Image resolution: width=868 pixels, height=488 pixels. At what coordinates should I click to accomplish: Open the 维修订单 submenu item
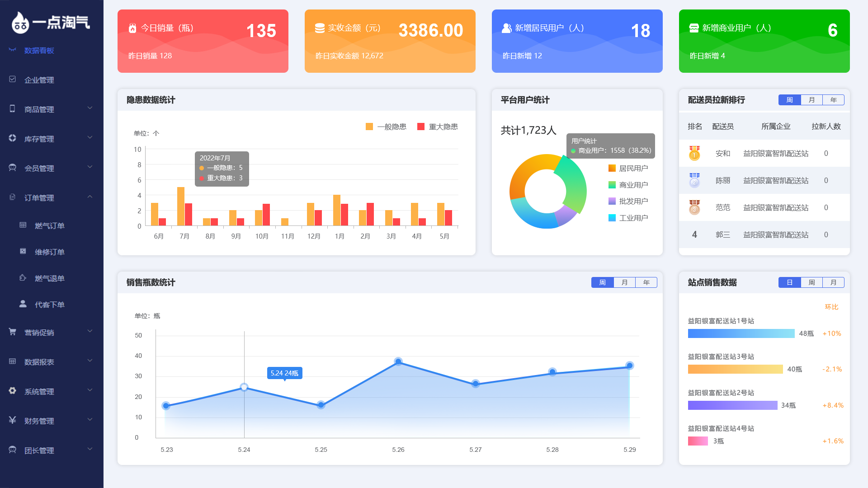pos(50,252)
